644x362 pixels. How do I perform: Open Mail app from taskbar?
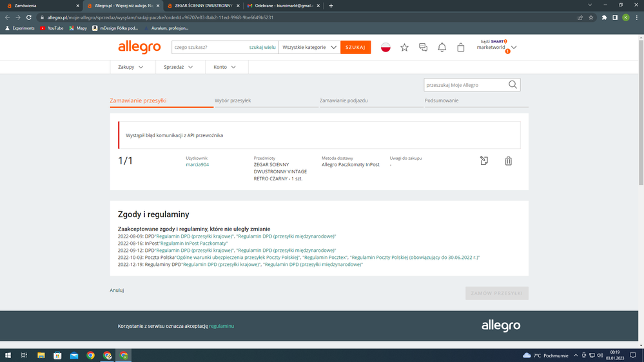74,356
